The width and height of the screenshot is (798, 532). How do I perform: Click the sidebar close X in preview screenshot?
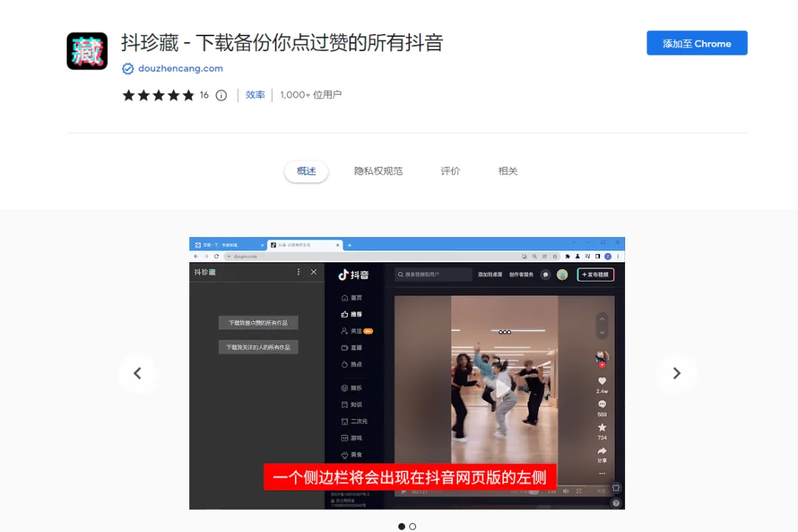[x=313, y=273]
